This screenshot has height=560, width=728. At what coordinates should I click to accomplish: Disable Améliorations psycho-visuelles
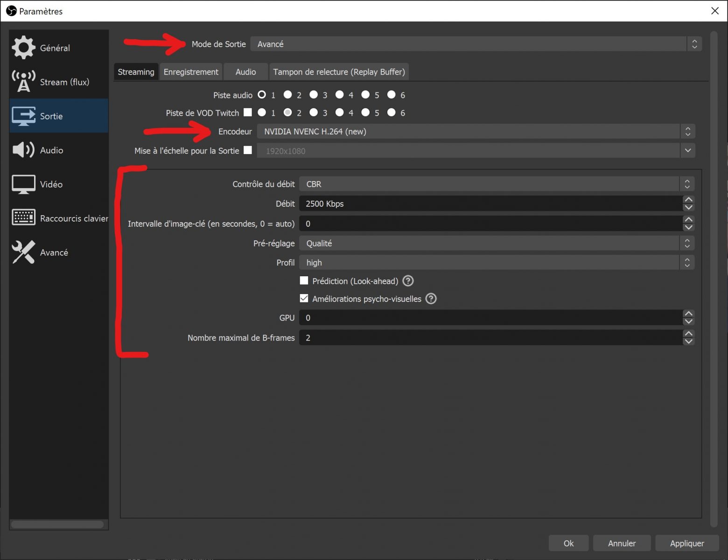pyautogui.click(x=304, y=298)
